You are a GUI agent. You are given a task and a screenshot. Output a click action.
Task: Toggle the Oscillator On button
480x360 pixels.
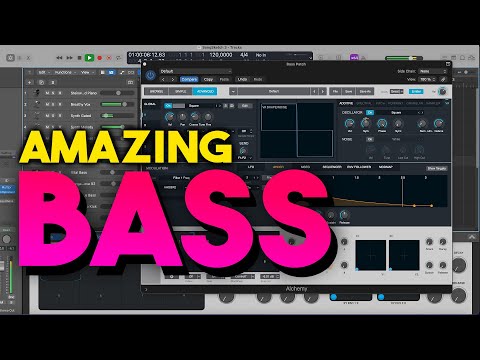coord(370,113)
